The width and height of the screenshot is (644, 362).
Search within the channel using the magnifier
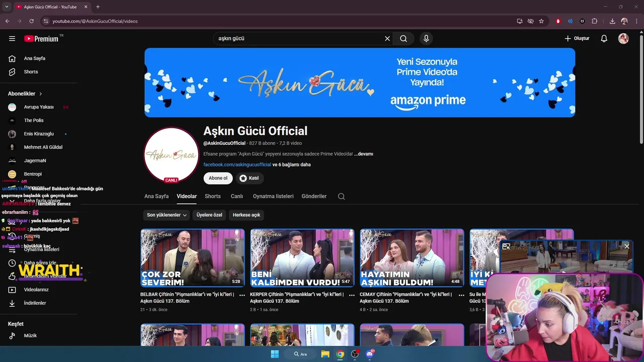342,197
